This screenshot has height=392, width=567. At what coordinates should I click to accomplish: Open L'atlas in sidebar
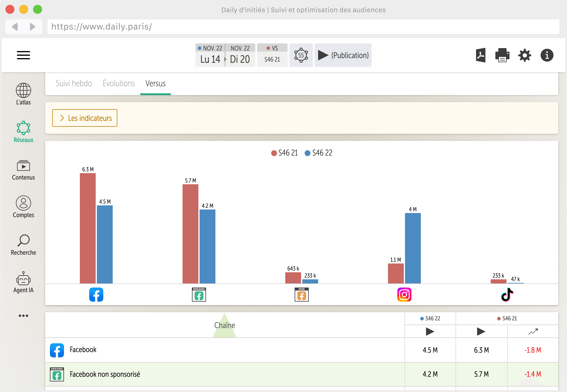click(x=23, y=94)
